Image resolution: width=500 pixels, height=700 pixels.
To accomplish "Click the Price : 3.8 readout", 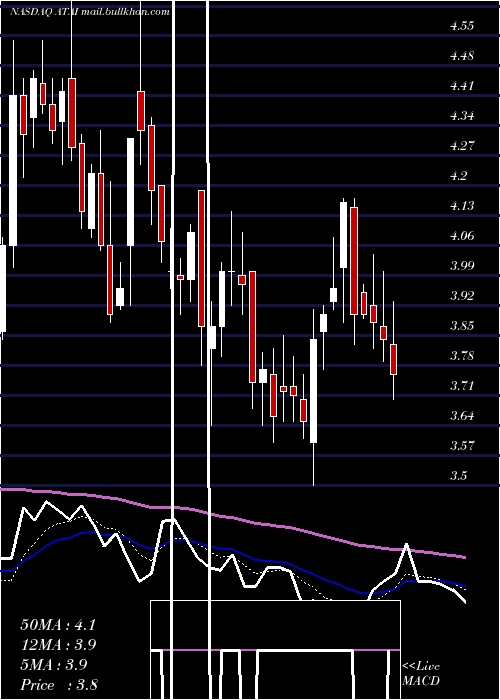I will [x=58, y=685].
